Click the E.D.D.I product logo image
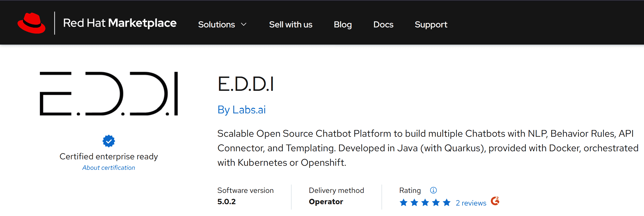The width and height of the screenshot is (644, 216). (x=109, y=93)
